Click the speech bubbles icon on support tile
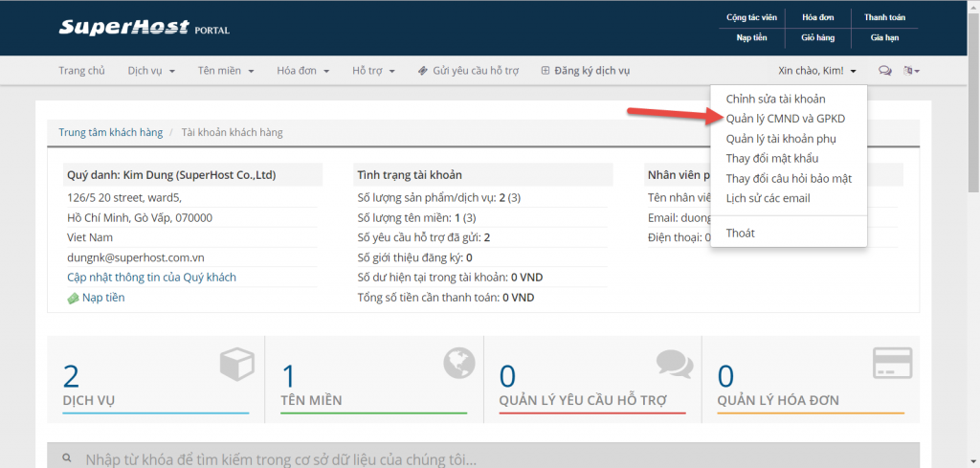Image resolution: width=980 pixels, height=468 pixels. (x=675, y=364)
